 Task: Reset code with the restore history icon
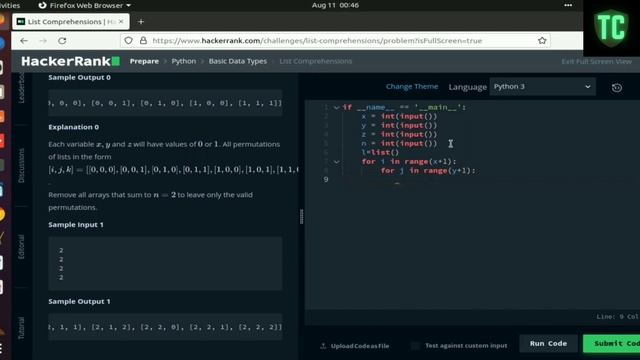coord(617,87)
